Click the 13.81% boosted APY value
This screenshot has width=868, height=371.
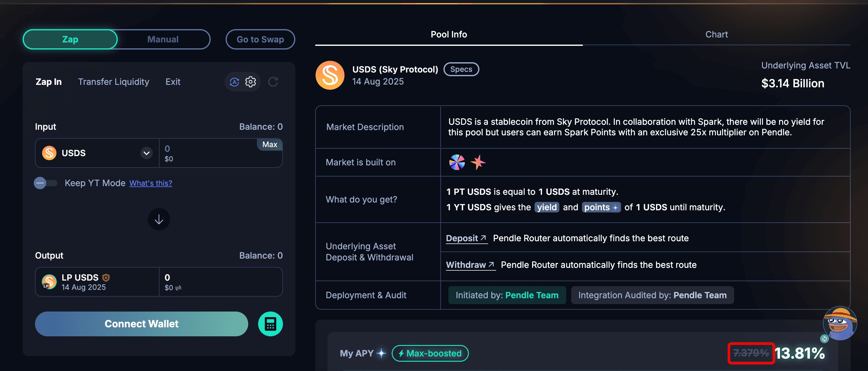800,353
